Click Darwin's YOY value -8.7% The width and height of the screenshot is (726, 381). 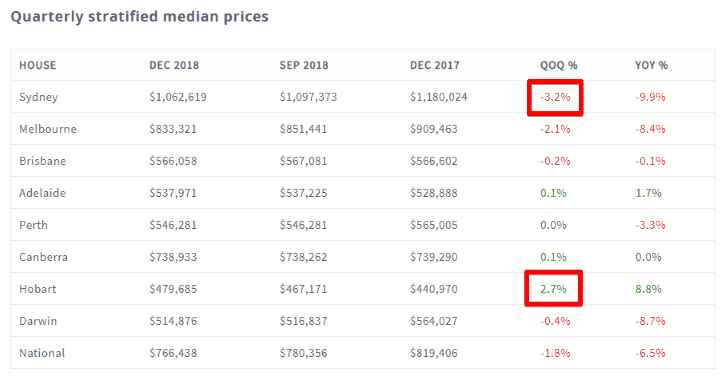click(650, 321)
